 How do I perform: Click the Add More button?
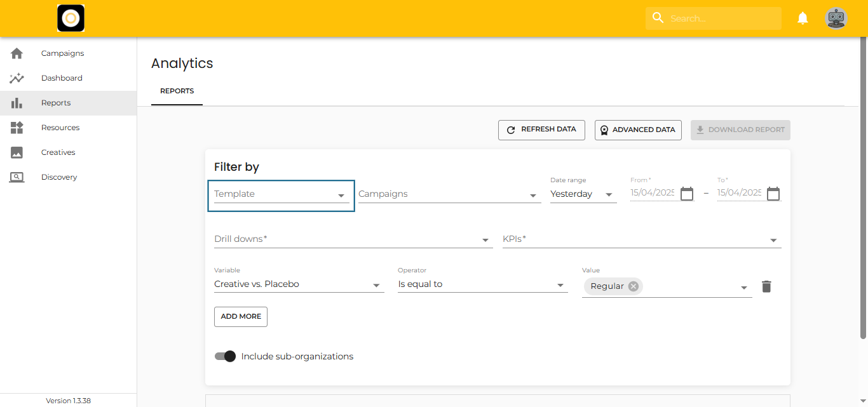coord(241,317)
